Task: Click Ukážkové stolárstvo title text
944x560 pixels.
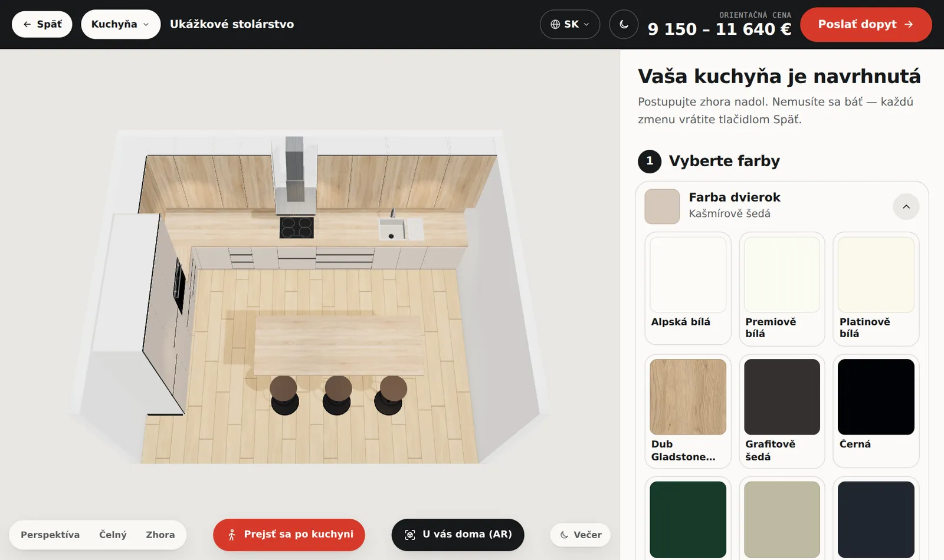Action: (232, 24)
